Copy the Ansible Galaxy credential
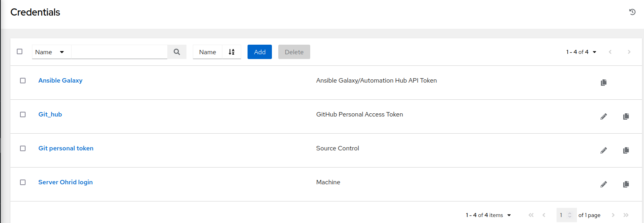 pos(604,83)
